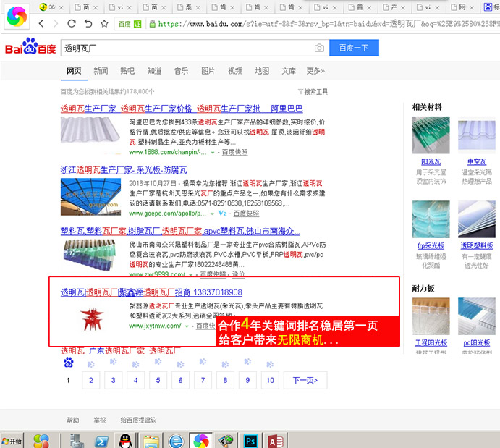The image size is (500, 448).
Task: Expand dropdown arrow beside www.goepe.com URL
Action: coord(212,214)
